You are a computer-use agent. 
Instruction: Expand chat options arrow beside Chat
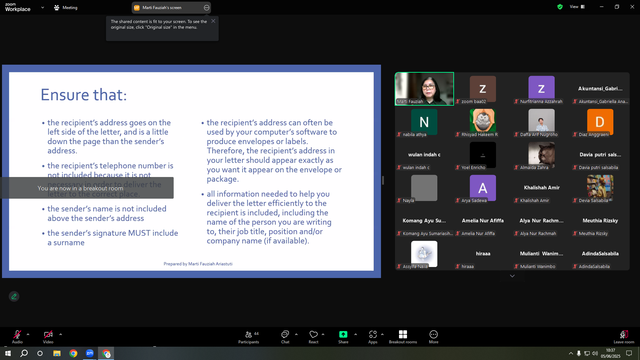pos(296,334)
